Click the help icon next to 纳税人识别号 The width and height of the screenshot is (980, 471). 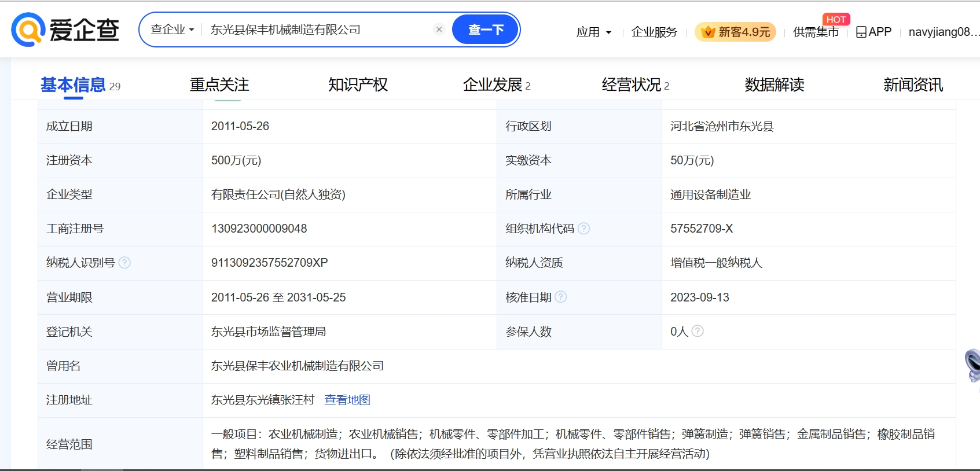(x=124, y=263)
